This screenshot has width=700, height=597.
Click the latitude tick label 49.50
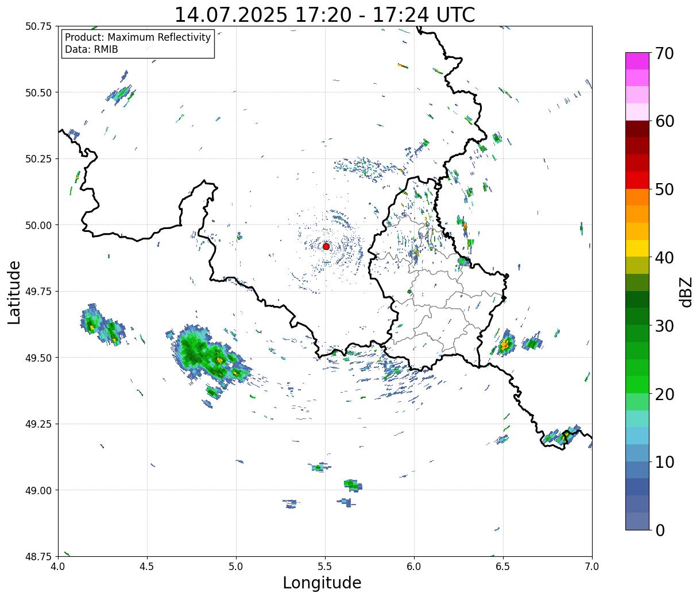38,358
